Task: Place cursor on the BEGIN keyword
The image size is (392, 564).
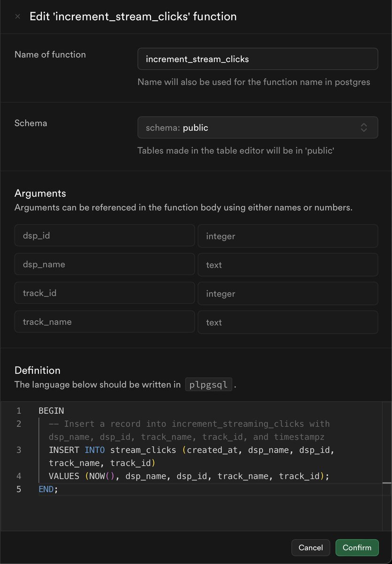Action: (51, 411)
